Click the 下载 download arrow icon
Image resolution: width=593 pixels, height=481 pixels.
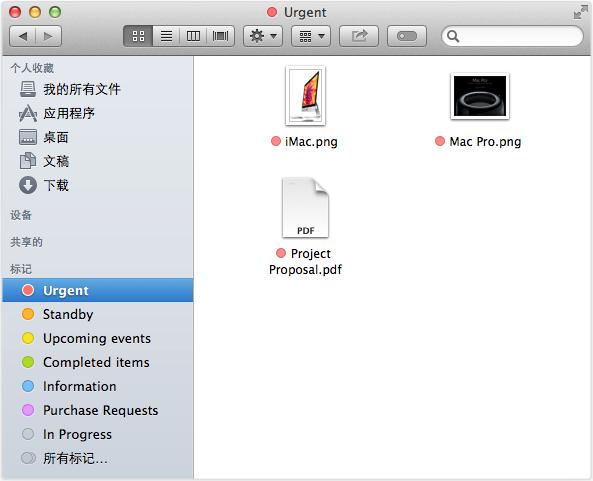pos(28,185)
